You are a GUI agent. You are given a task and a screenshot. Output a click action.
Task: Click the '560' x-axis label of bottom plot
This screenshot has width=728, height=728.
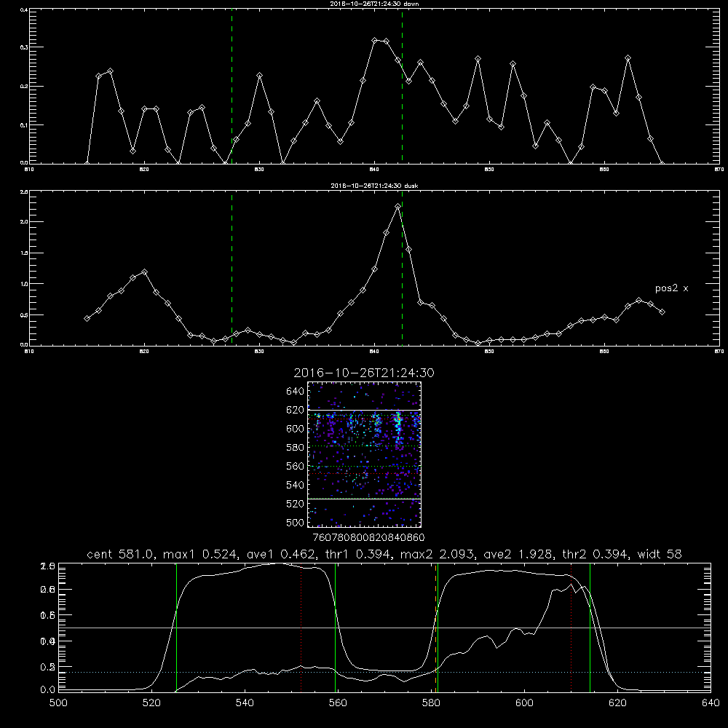(x=338, y=703)
